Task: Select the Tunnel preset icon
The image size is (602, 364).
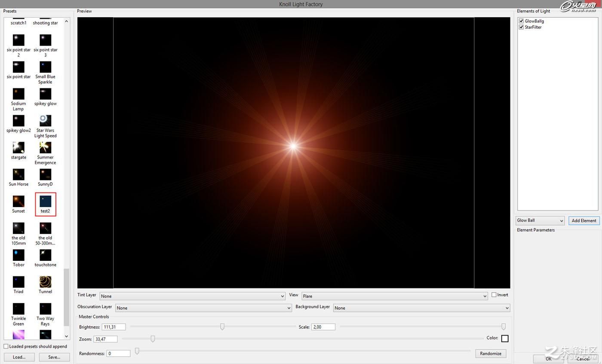Action: 45,282
